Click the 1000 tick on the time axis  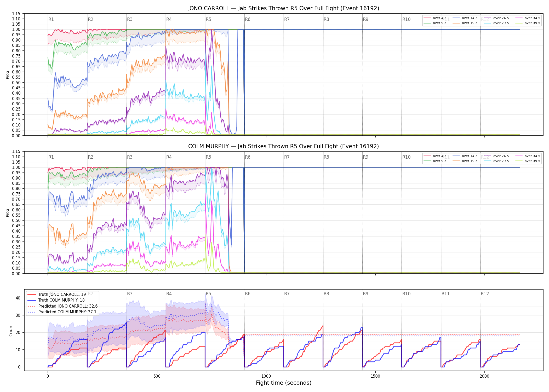coord(266,376)
